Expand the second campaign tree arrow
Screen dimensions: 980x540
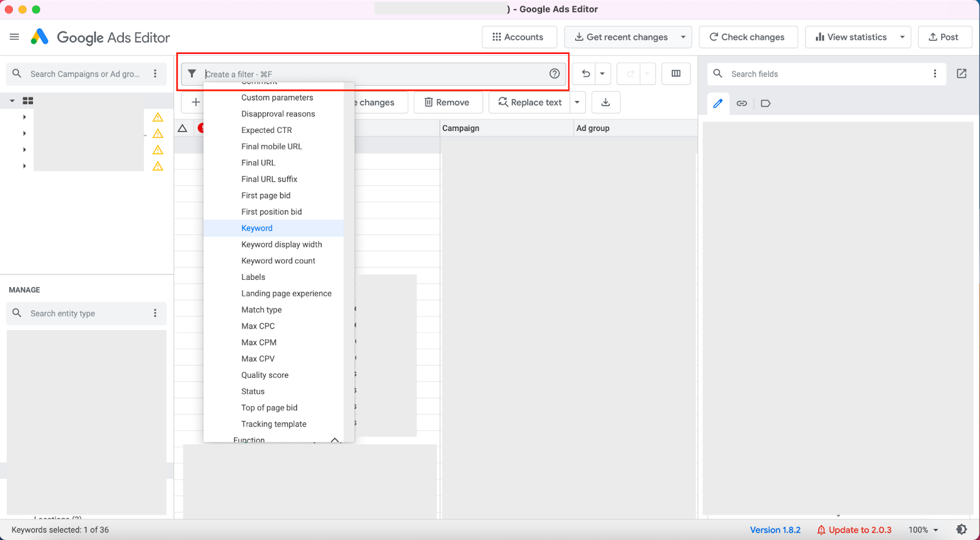[x=24, y=133]
